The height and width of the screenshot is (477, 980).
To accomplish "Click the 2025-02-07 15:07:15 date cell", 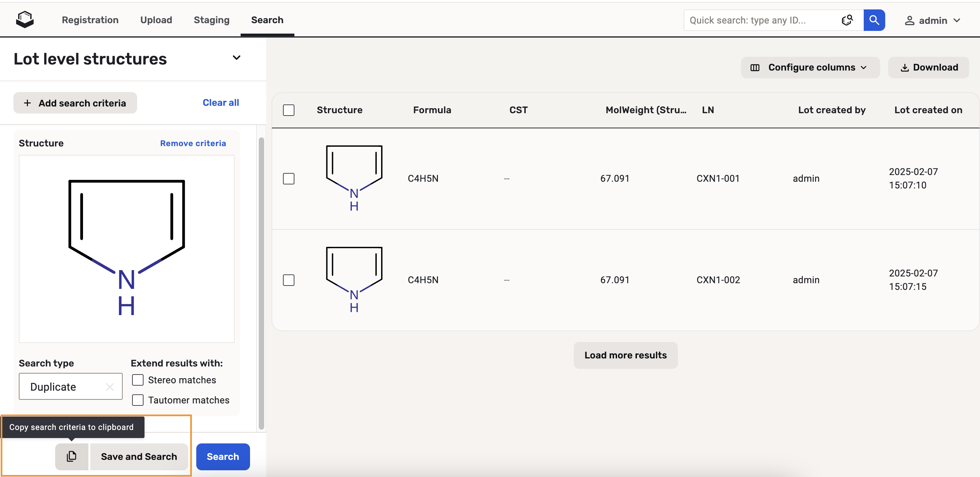I will [913, 280].
